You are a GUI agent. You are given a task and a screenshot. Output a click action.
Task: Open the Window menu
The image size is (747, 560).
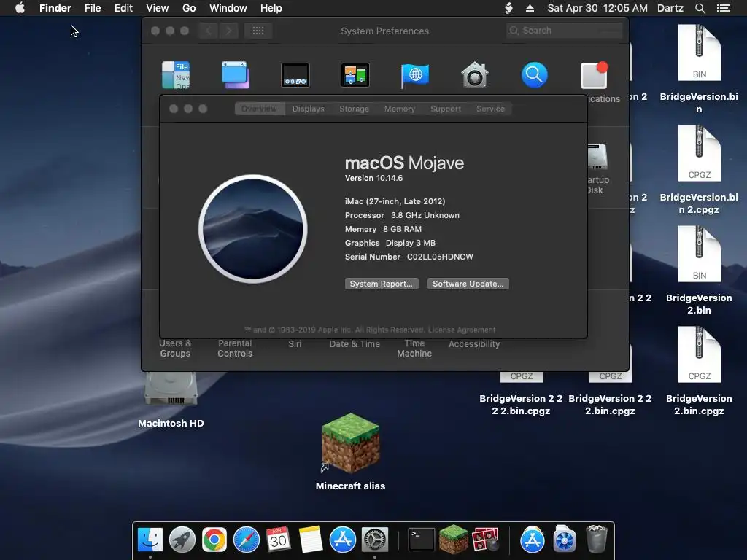point(228,8)
